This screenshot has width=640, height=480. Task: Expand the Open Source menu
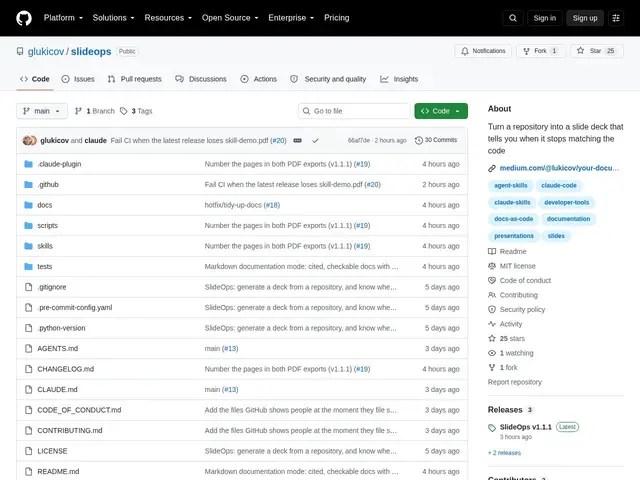click(x=230, y=18)
